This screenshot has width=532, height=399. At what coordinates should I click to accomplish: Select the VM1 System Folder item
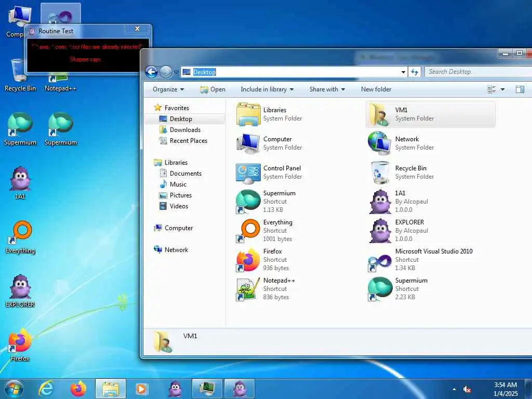pyautogui.click(x=431, y=114)
